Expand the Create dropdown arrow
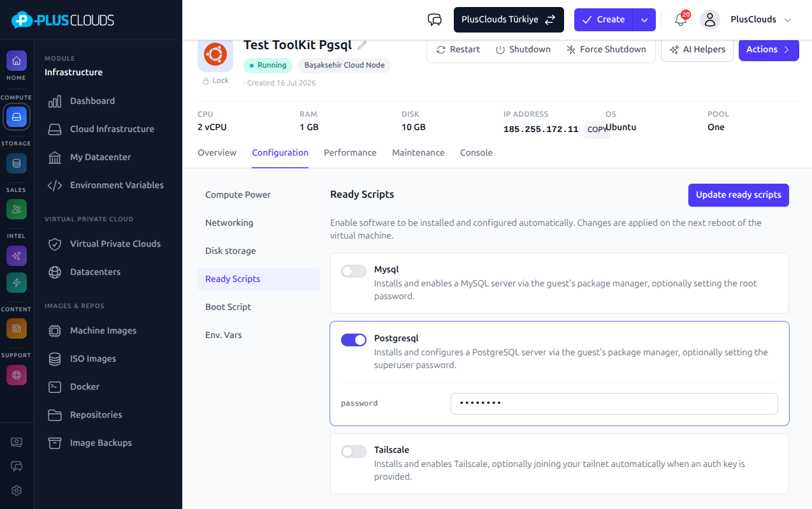The width and height of the screenshot is (812, 509). point(644,20)
